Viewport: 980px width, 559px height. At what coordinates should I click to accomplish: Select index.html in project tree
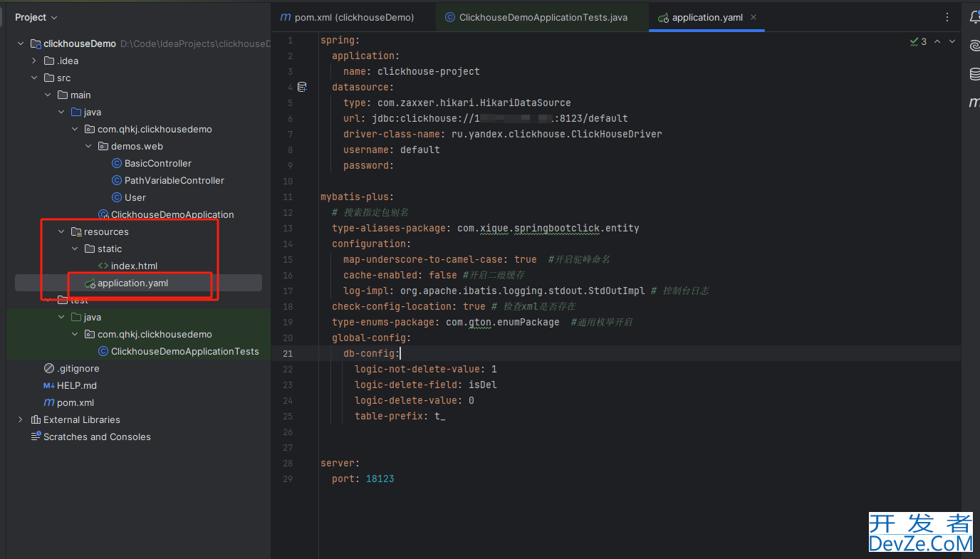(x=134, y=266)
